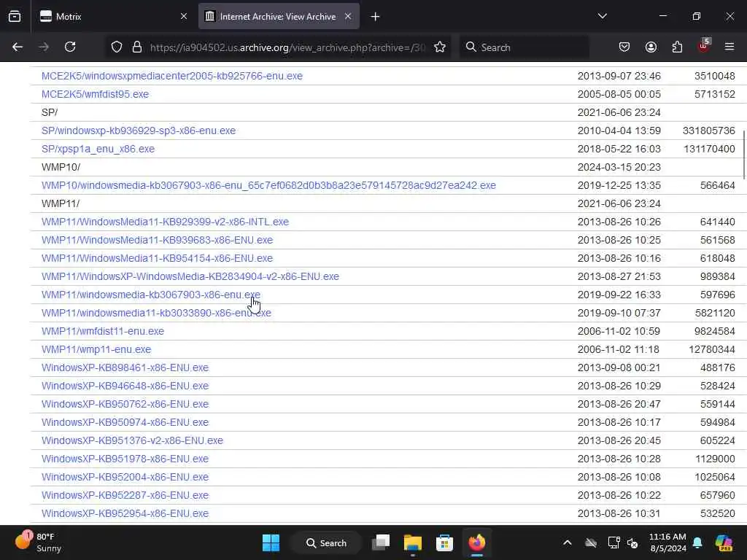Open WMP11/windowsmedia11-kb3033890-x86-enu.exe link
This screenshot has height=560, width=747.
[156, 313]
